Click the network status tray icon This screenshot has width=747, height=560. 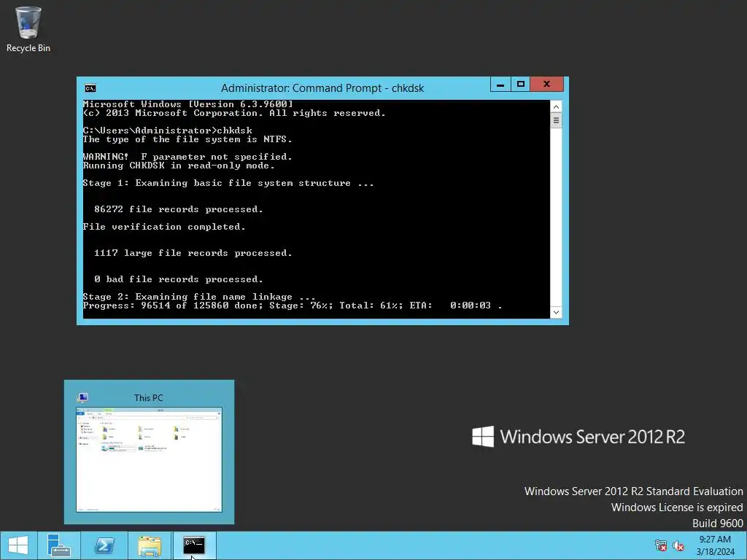coord(661,545)
